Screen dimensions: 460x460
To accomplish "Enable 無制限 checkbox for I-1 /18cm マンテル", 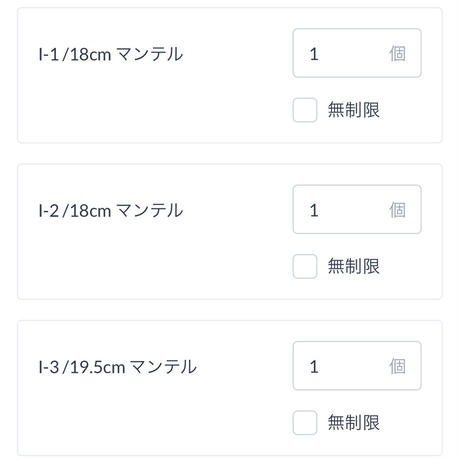I will pyautogui.click(x=305, y=110).
